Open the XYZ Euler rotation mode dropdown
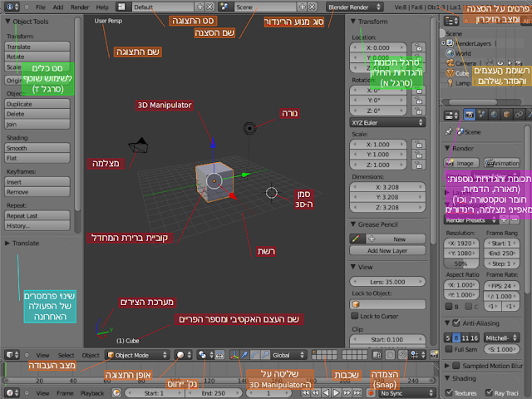Viewport: 532px width, 399px height. pyautogui.click(x=387, y=122)
